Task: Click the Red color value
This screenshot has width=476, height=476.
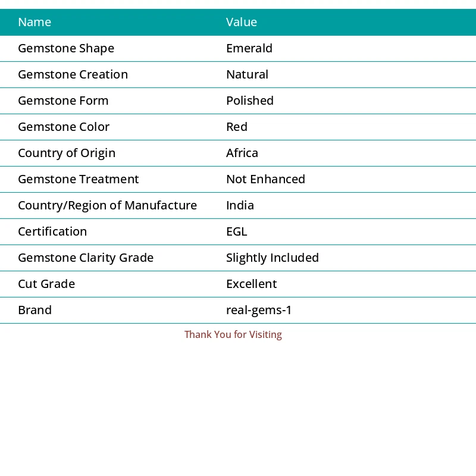Action: 237,127
